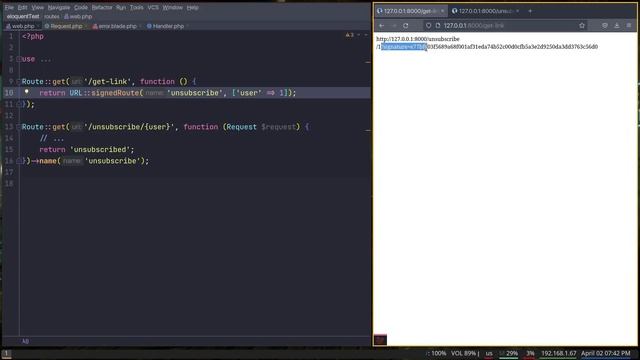Open the VCS menu
The width and height of the screenshot is (640, 360).
[153, 7]
